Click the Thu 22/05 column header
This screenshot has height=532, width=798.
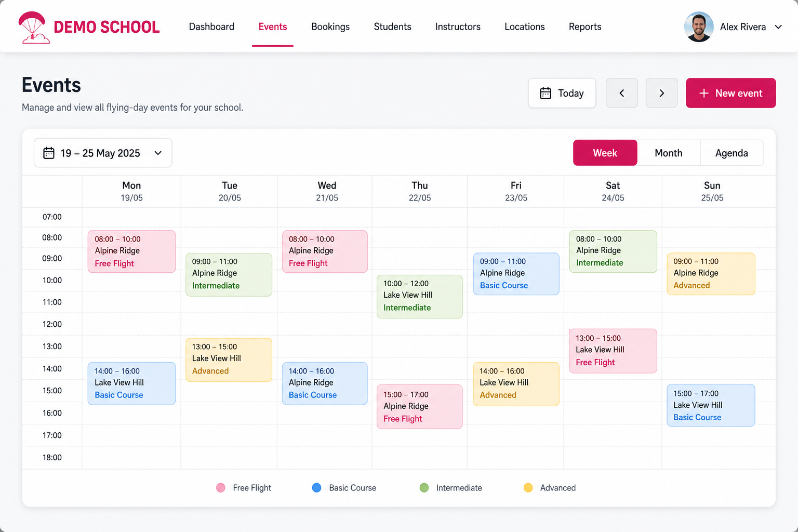(420, 192)
